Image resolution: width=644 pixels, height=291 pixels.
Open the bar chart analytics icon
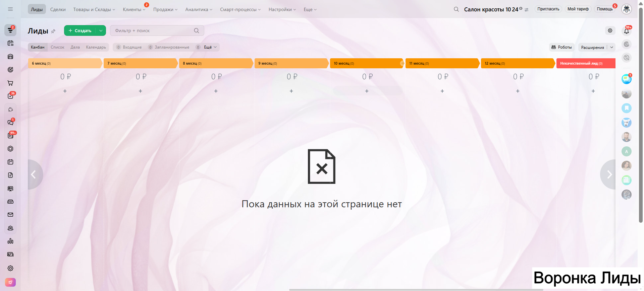10,241
